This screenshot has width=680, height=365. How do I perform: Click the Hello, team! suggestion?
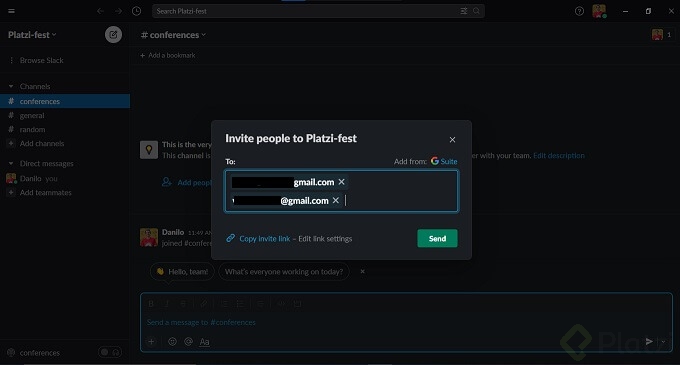182,272
